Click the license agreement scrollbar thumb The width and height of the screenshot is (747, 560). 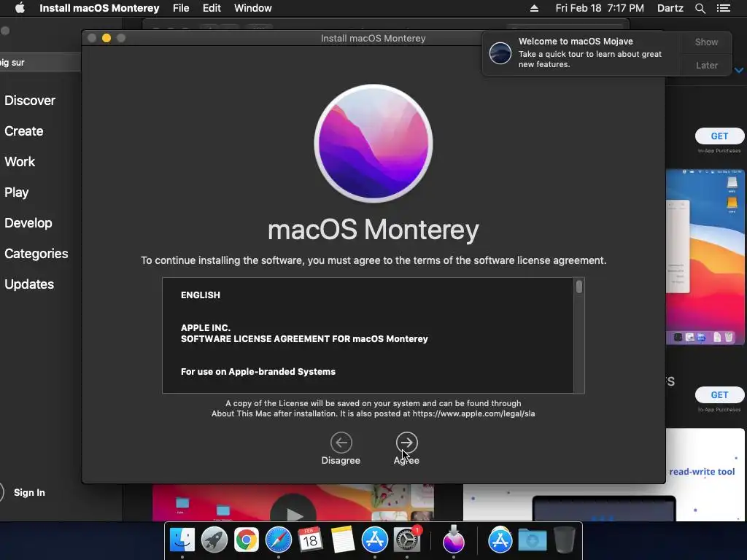click(x=578, y=287)
